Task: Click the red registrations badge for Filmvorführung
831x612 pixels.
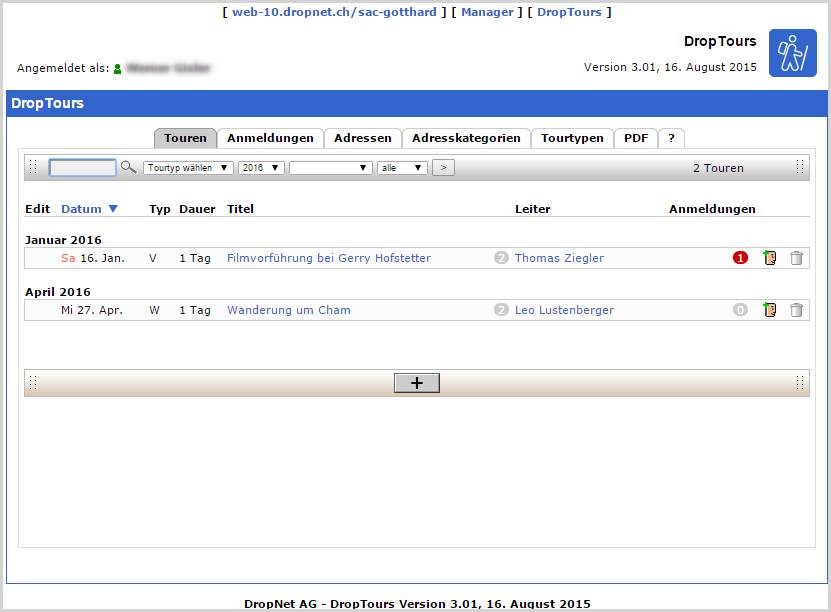Action: pos(740,258)
